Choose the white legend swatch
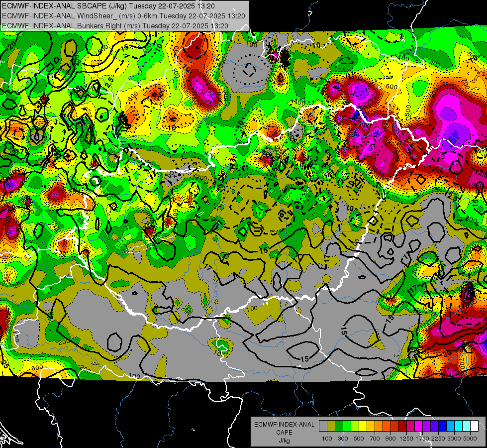This screenshot has width=487, height=448. [x=475, y=426]
